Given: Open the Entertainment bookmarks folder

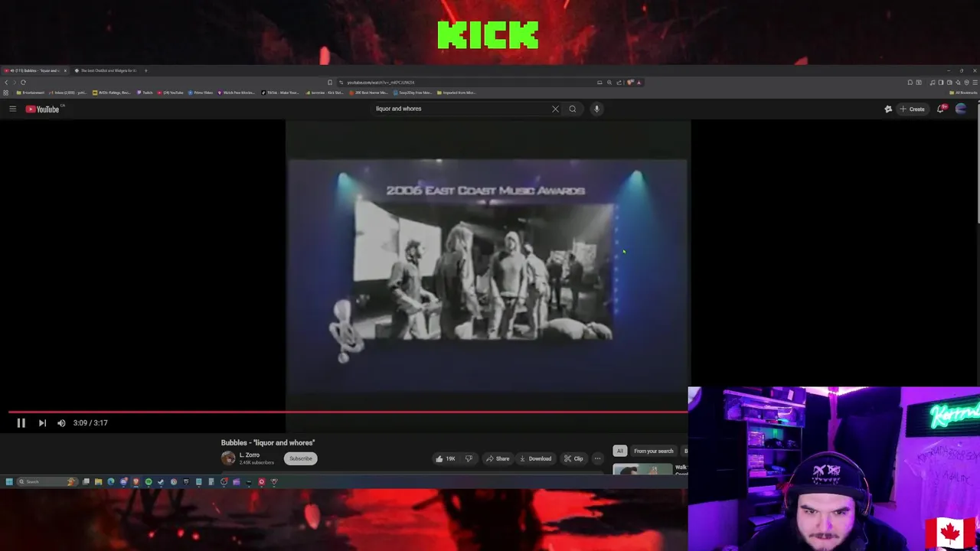Looking at the screenshot, I should point(30,93).
